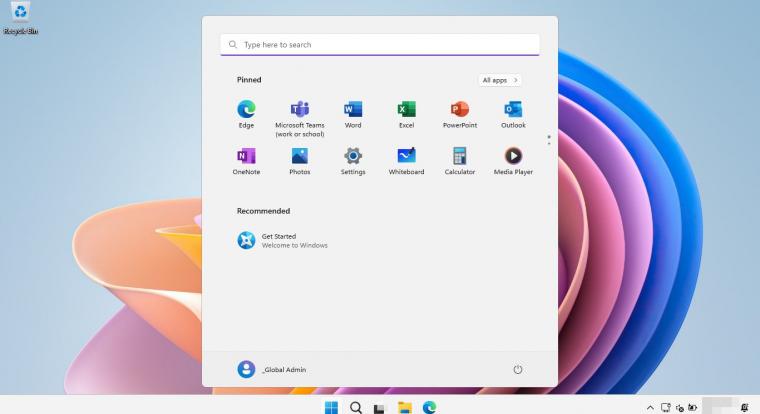Launch Outlook from pinned apps
The image size is (760, 414).
[513, 114]
